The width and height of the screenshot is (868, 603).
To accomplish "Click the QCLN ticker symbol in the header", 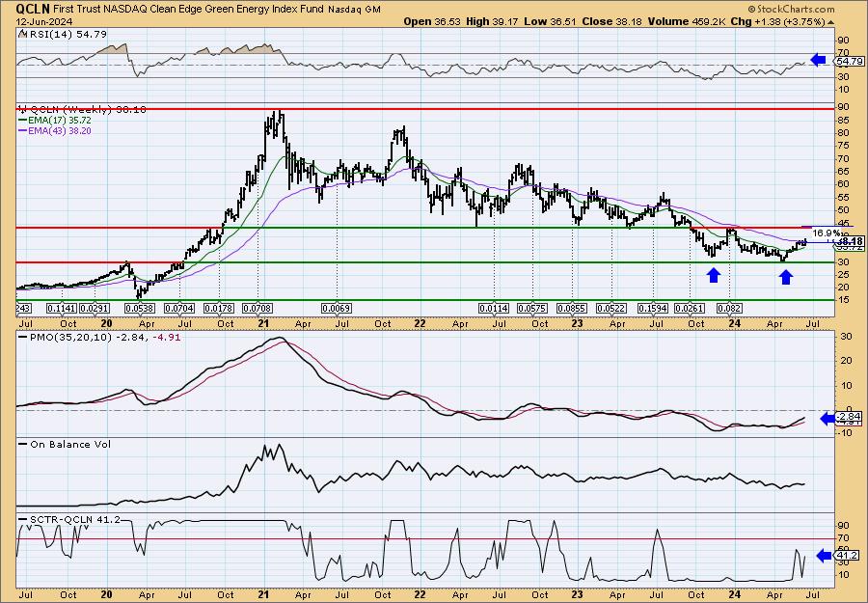I will [x=33, y=9].
